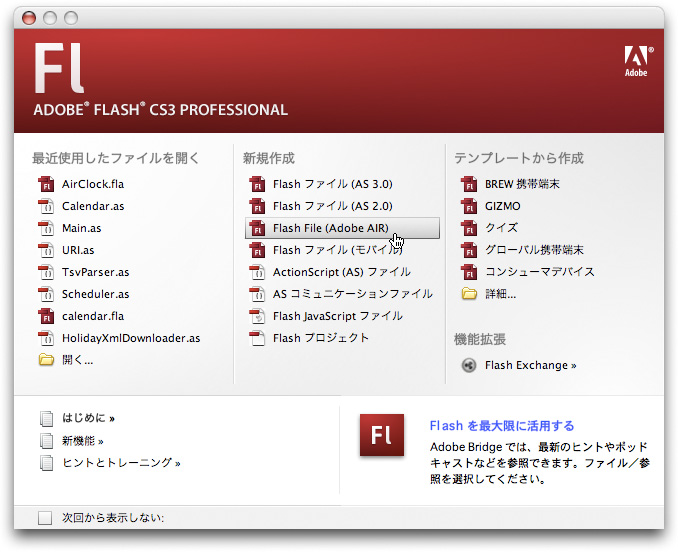Screen dimensions: 678x552
Task: Open Flash Exchange » link
Action: coord(531,365)
